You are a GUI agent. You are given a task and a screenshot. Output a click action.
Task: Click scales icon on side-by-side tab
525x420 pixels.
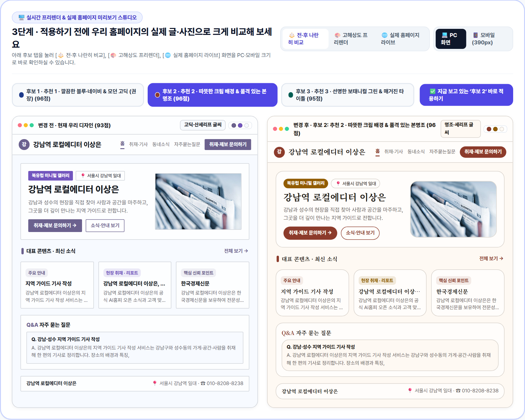tap(292, 35)
